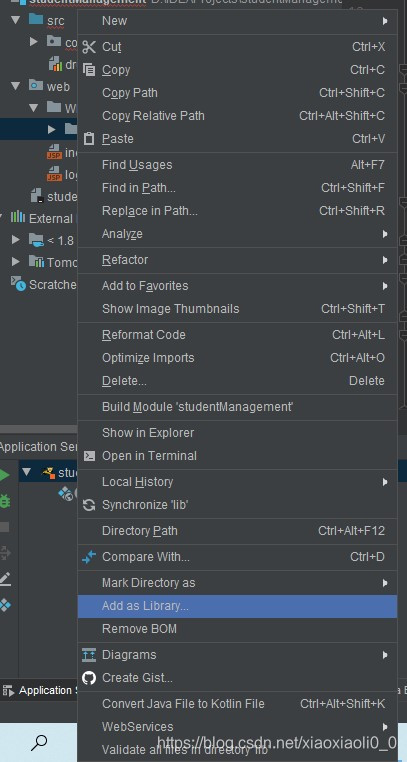This screenshot has height=762, width=407.
Task: Click the Windows taskbar search magnifier
Action: [x=39, y=742]
